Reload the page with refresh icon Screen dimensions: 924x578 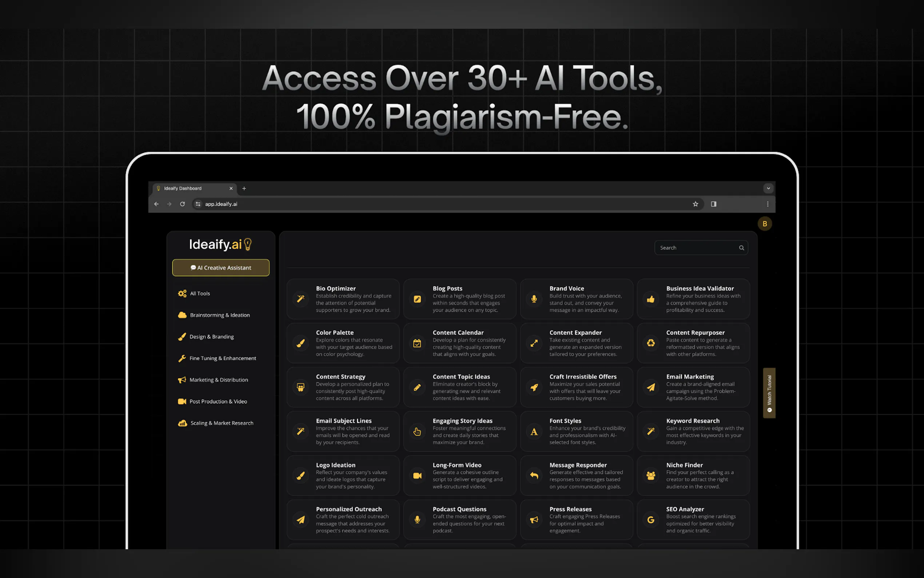click(x=183, y=204)
